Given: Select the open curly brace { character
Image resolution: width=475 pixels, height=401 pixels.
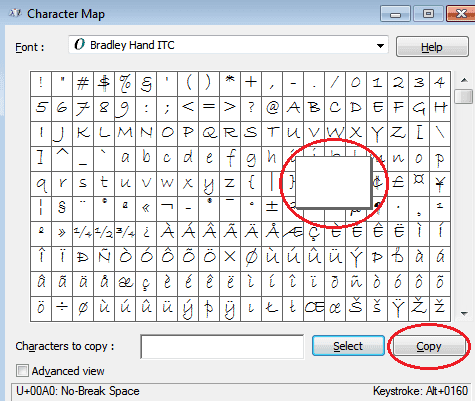Looking at the screenshot, I should (251, 183).
